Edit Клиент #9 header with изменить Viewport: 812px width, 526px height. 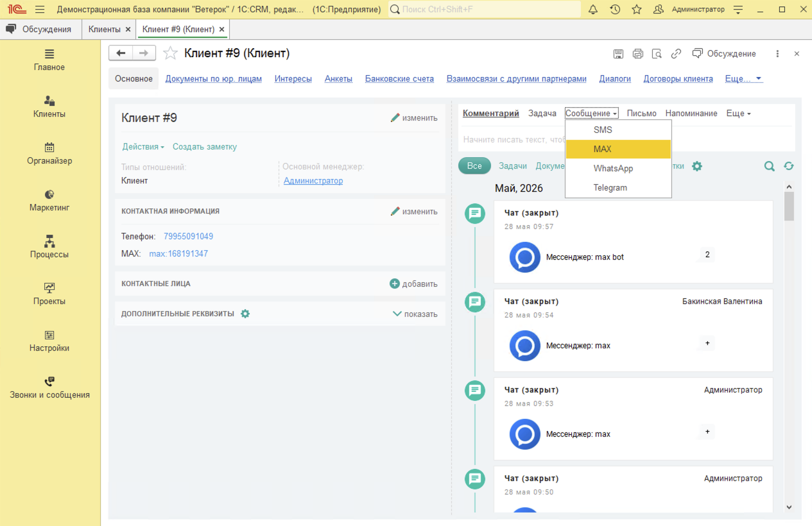tap(414, 118)
